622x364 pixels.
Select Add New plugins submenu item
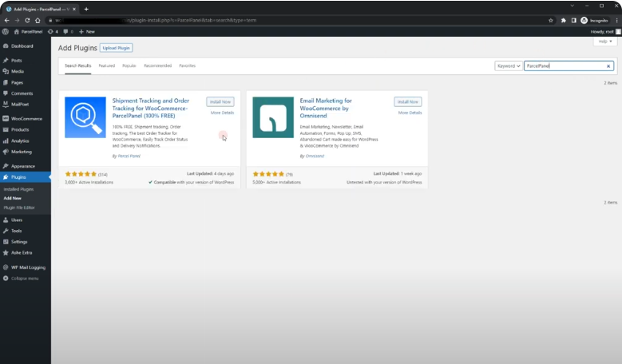[x=12, y=198]
